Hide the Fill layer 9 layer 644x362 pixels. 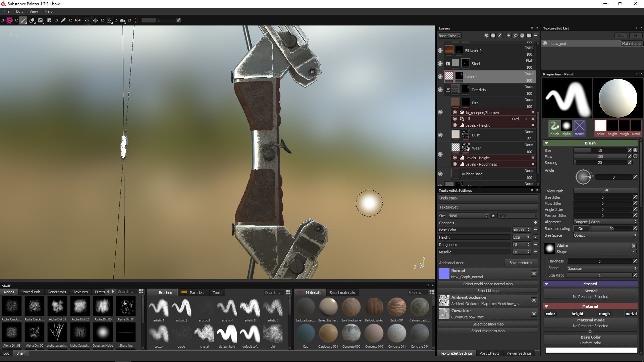coord(440,51)
